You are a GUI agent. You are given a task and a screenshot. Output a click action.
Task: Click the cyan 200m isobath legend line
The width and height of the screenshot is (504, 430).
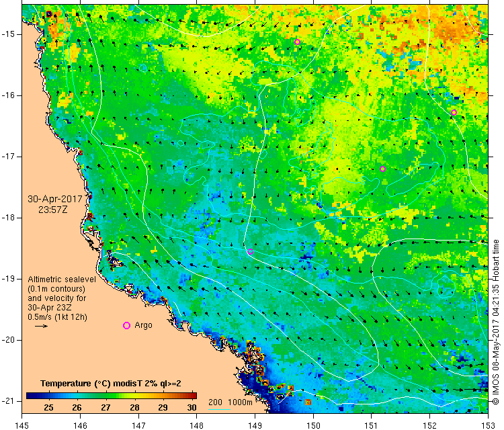coord(219,409)
